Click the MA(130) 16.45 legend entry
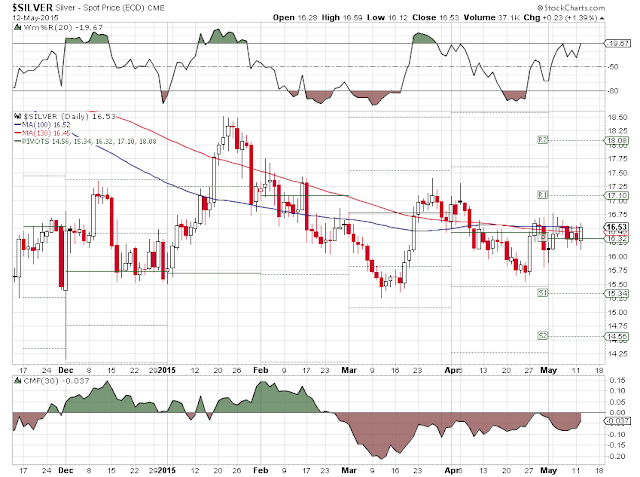Viewport: 640px width, 477px height. (x=42, y=133)
